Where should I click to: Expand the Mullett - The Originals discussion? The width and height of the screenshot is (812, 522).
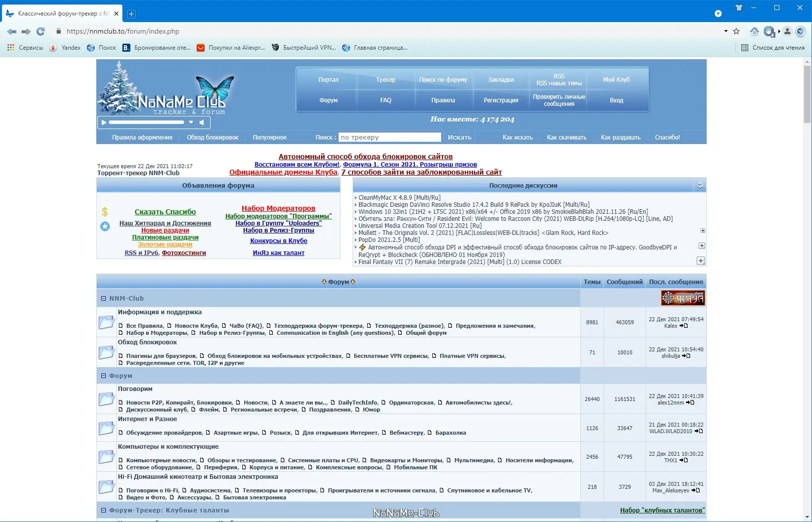pyautogui.click(x=702, y=231)
